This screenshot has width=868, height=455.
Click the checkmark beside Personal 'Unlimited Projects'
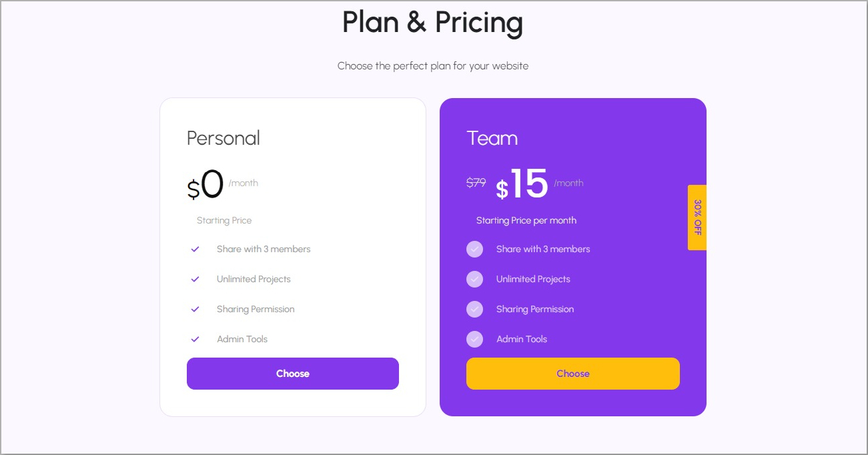[x=195, y=279]
